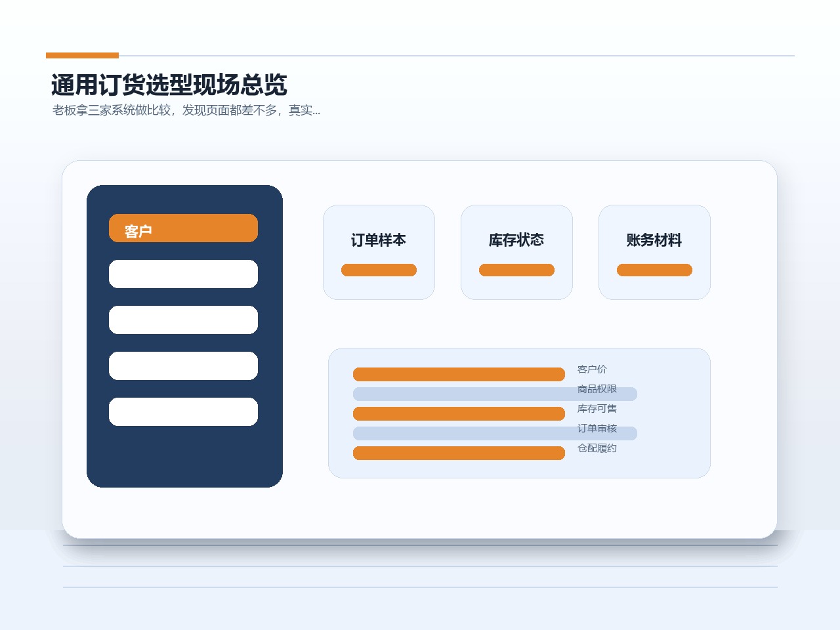
Task: Select the 仓配履约 label
Action: [597, 448]
